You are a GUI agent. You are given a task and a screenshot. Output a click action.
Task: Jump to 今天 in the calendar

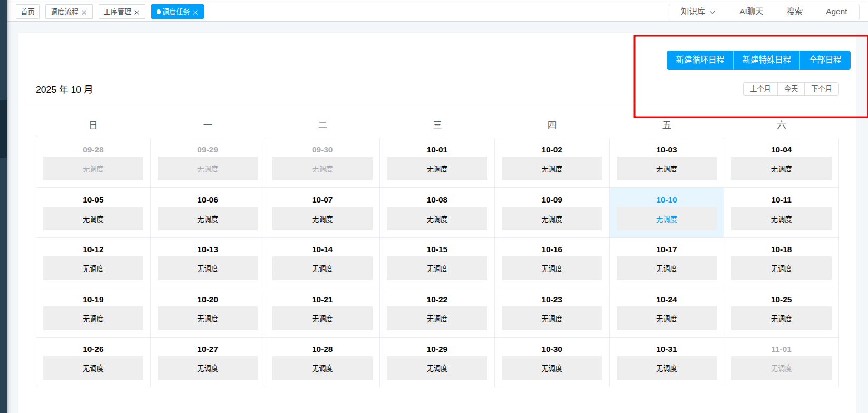791,89
